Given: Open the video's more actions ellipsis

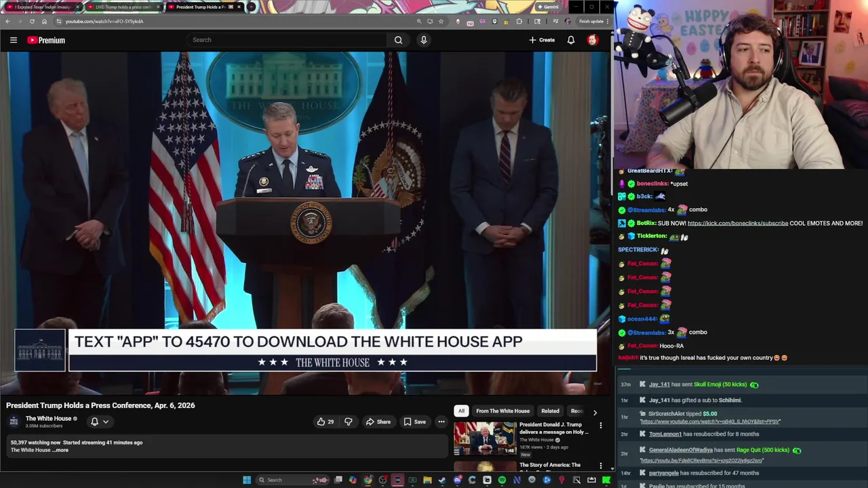Looking at the screenshot, I should [x=441, y=422].
